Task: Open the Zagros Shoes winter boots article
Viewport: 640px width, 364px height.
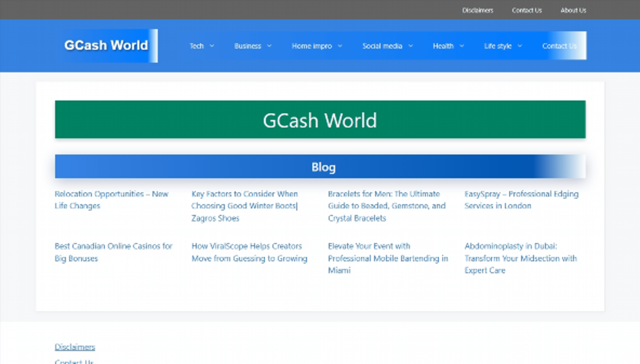Action: tap(244, 206)
